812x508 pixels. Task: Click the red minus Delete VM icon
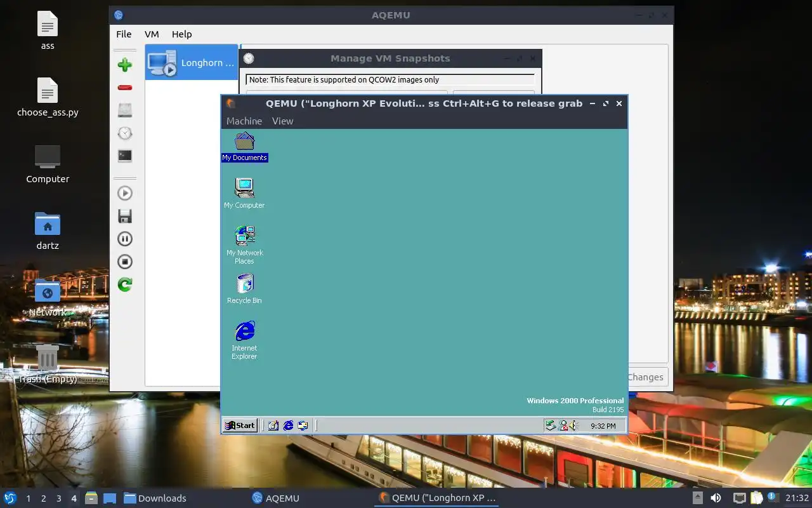(x=125, y=88)
